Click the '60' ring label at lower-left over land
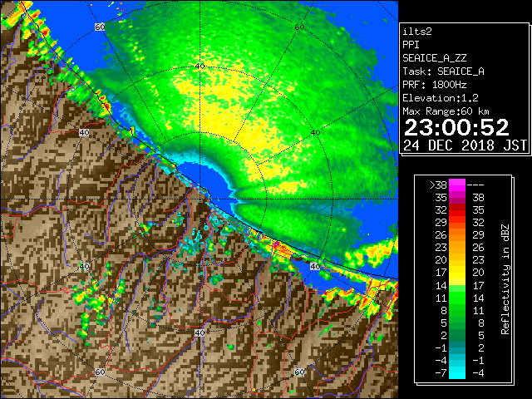The width and height of the screenshot is (532, 399). pos(100,372)
